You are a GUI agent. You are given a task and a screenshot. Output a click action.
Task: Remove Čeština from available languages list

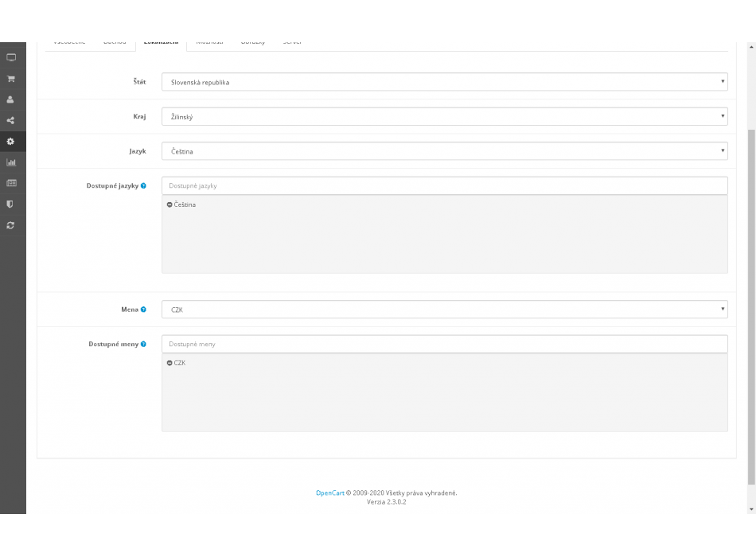pyautogui.click(x=170, y=205)
